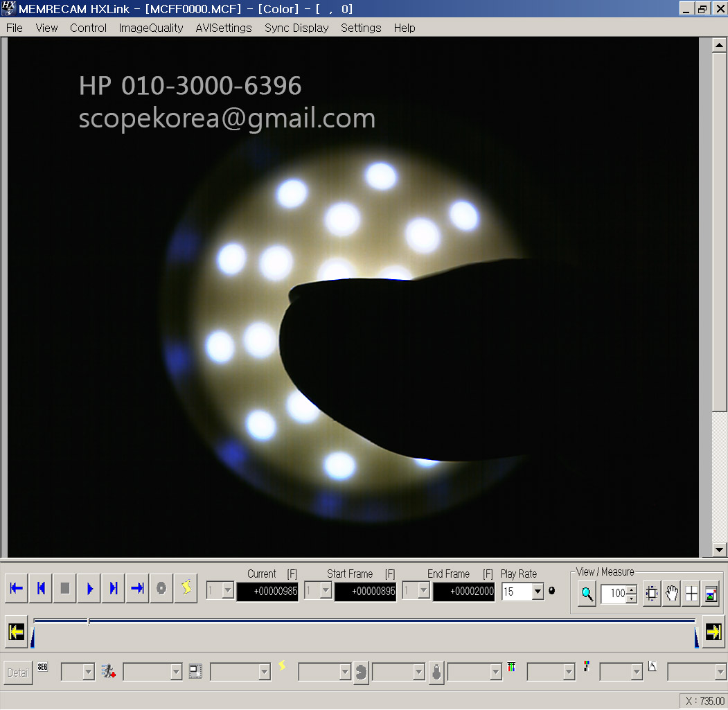The width and height of the screenshot is (728, 710).
Task: Click the yellow trigger lightning icon
Action: [x=186, y=589]
